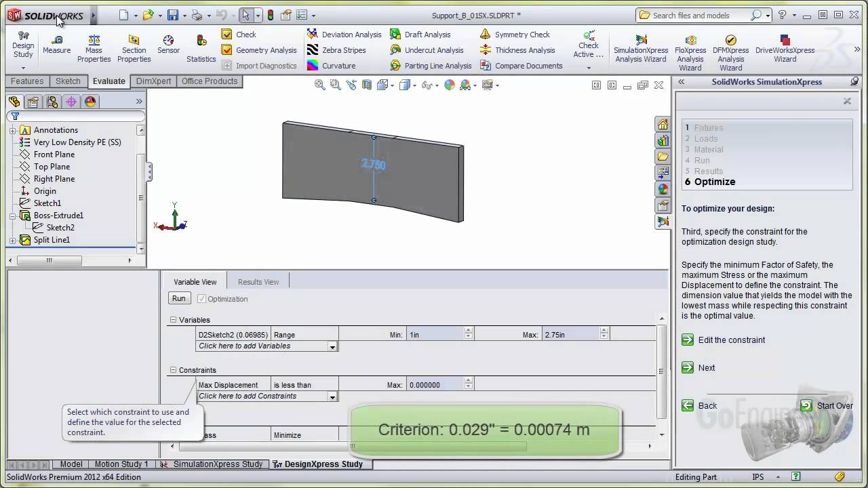Toggle Curvature display
Screen dimensions: 868x488
coord(331,66)
